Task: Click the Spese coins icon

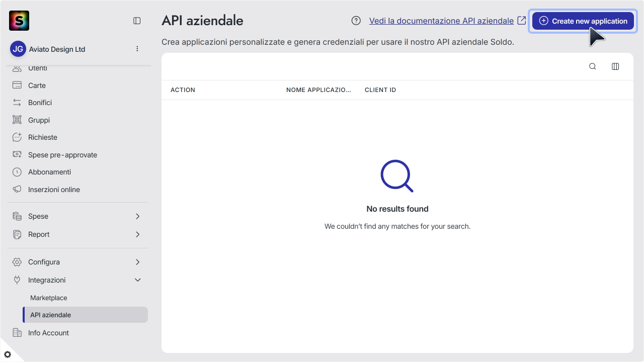Action: click(17, 216)
